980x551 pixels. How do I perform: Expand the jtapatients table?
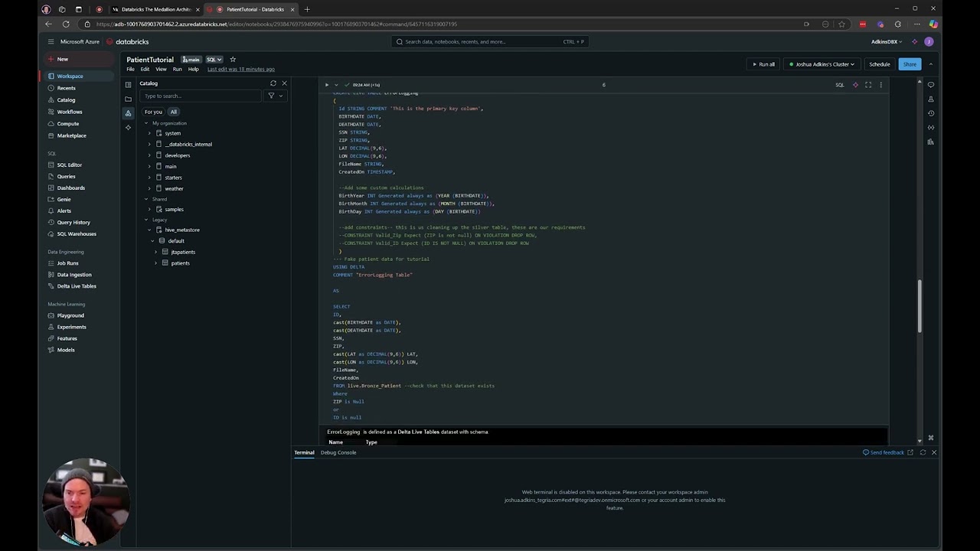[x=155, y=252]
